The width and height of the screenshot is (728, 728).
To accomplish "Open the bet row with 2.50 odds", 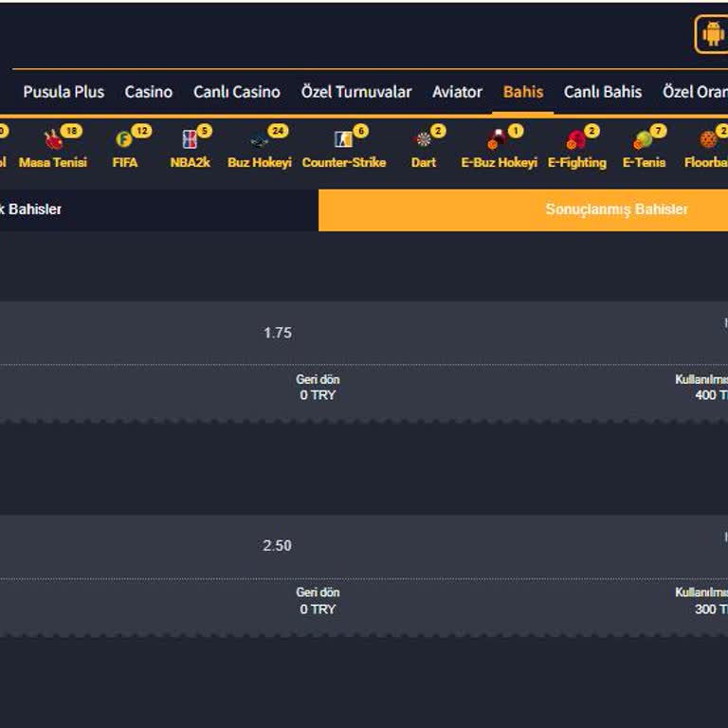I will 278,546.
